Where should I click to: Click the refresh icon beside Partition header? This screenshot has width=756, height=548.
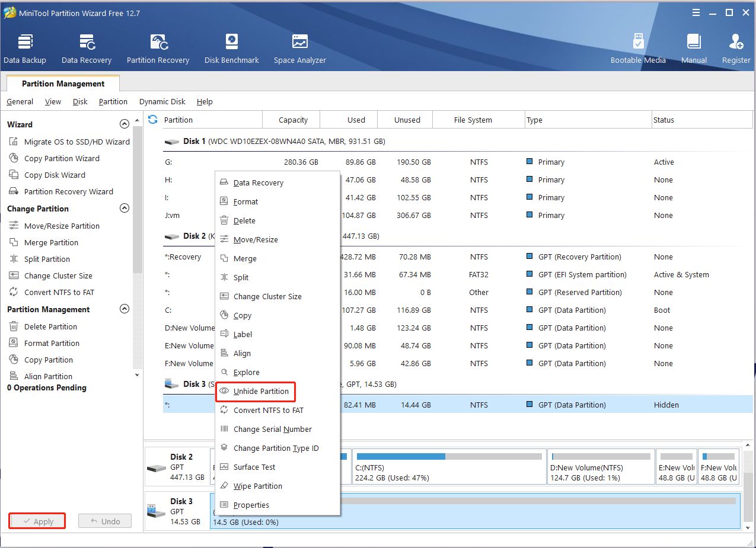click(x=153, y=120)
